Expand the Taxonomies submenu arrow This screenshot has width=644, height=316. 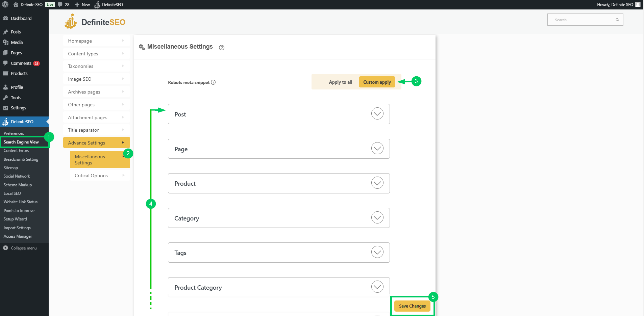click(123, 66)
